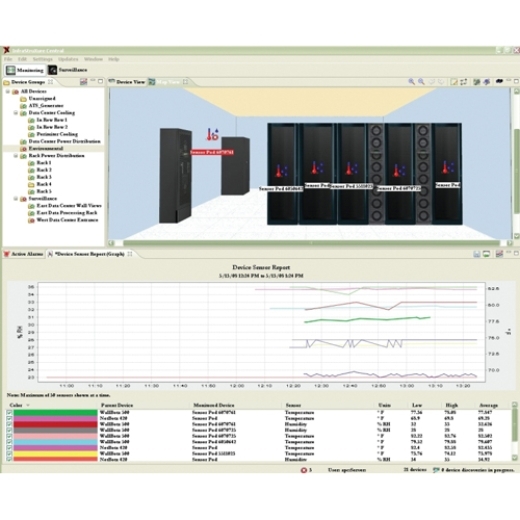
Task: Click the horizontal scrollbar of device view
Action: pos(311,243)
